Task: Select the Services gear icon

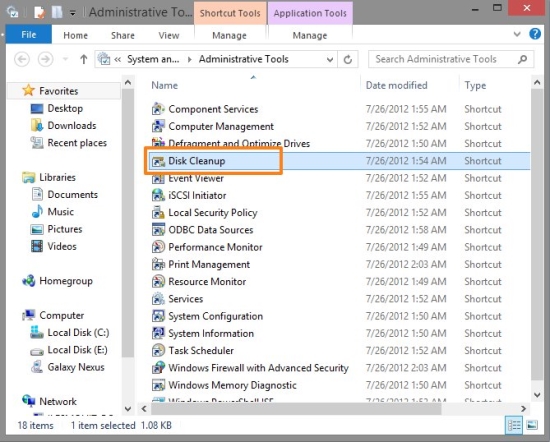Action: (x=158, y=299)
